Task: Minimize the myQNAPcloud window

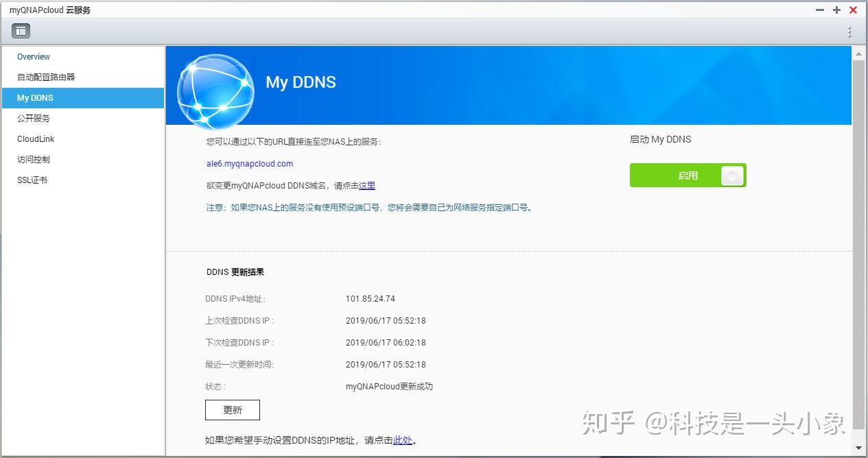Action: [819, 10]
